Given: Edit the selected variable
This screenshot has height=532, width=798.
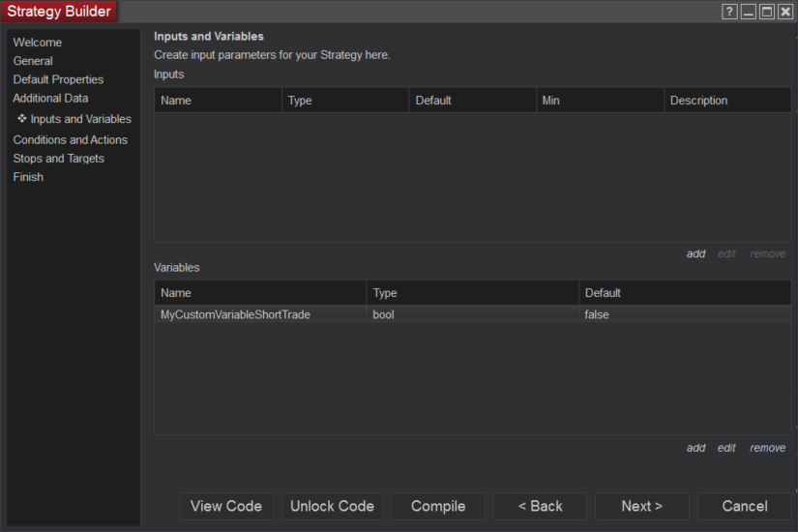Looking at the screenshot, I should click(726, 448).
